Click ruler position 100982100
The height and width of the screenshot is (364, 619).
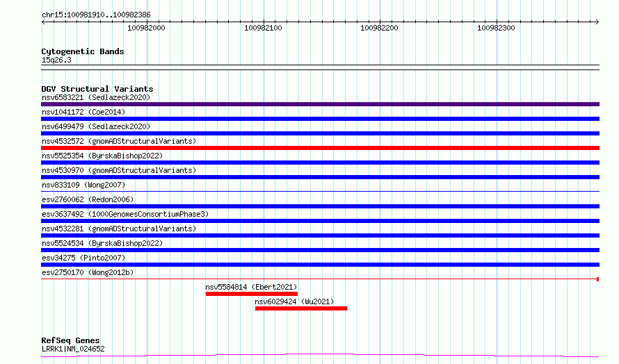click(x=263, y=28)
